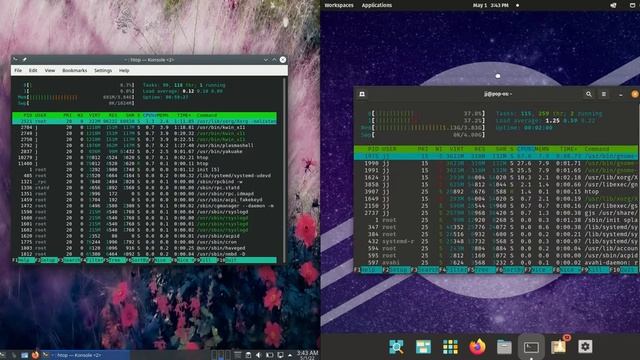The image size is (640, 360).
Task: Sort by Command column in Pop!_OS htop
Action: point(597,149)
